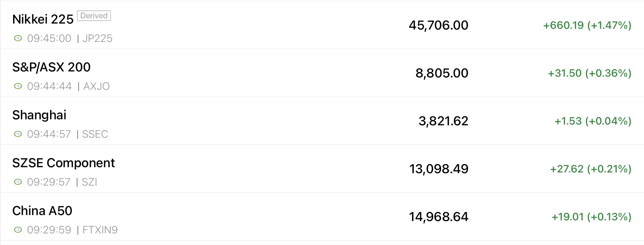This screenshot has height=245, width=644.
Task: Click China A50 price 14,968.64
Action: (438, 217)
